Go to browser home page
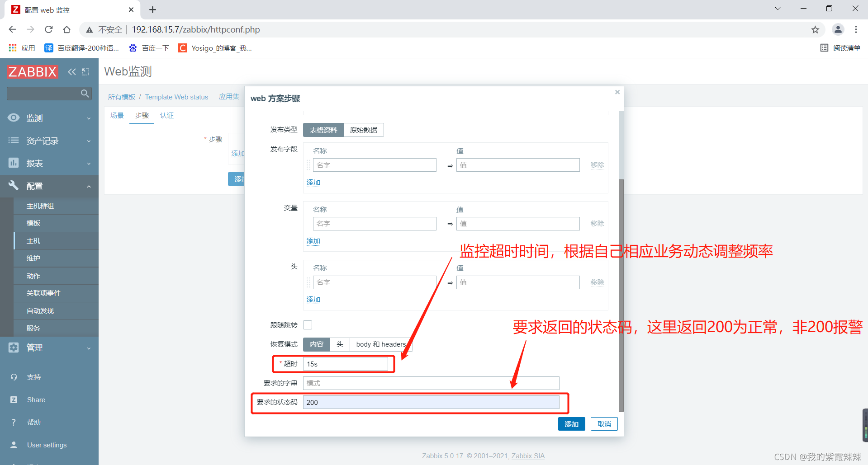Screen dimensions: 868x465 [66, 29]
